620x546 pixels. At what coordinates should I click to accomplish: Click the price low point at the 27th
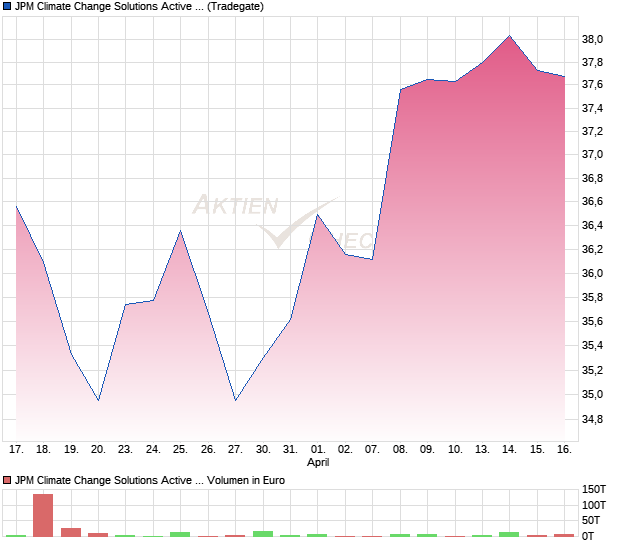[x=235, y=400]
